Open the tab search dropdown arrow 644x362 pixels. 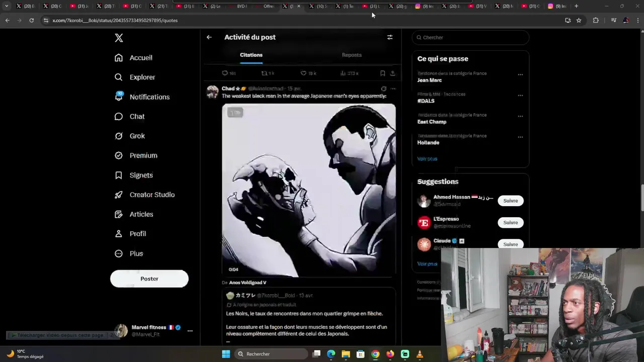(7, 6)
